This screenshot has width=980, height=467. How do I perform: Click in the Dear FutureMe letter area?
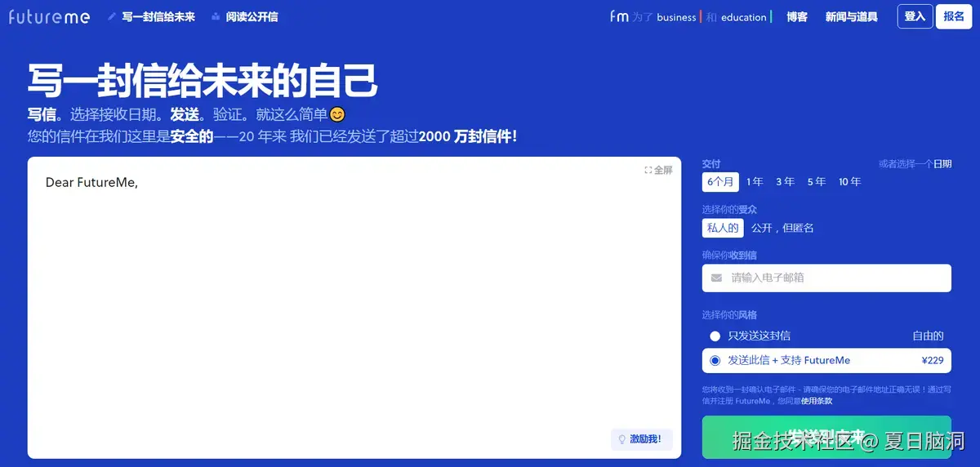(354, 307)
